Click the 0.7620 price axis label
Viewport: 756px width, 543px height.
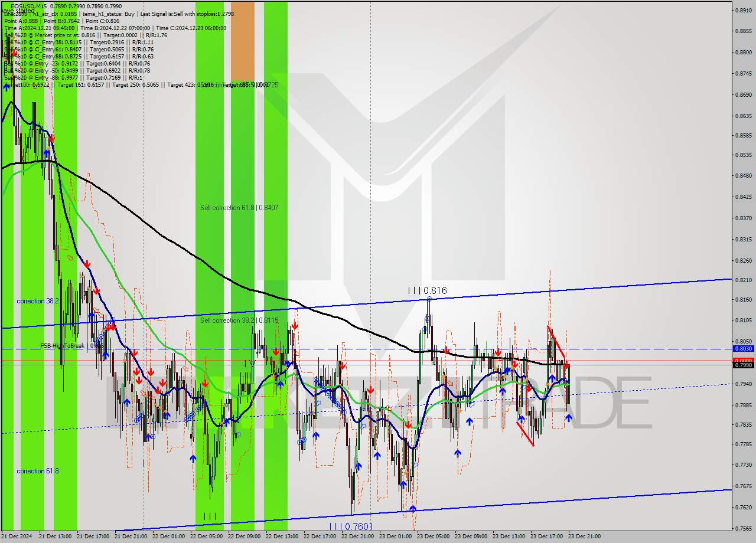click(743, 508)
